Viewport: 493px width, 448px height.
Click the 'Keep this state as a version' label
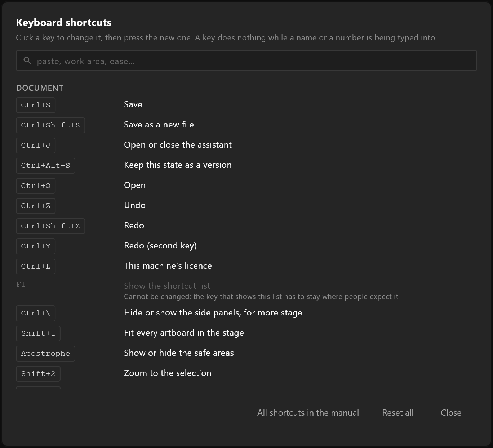coord(178,165)
